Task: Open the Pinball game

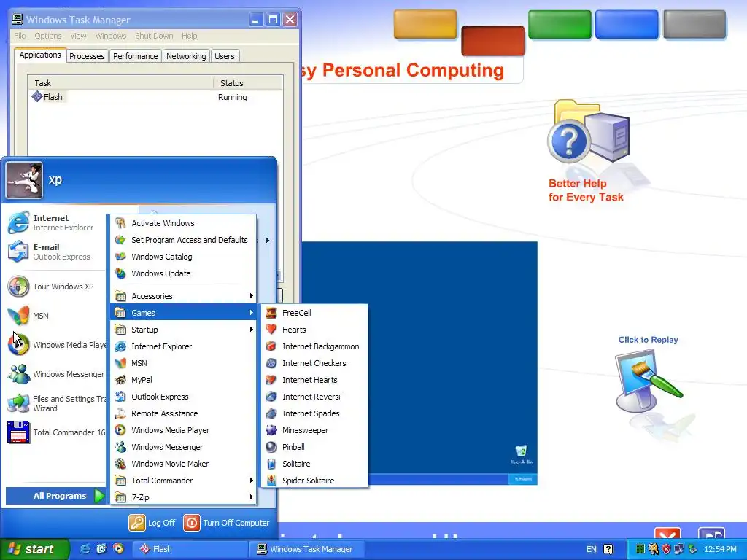Action: (x=314, y=447)
